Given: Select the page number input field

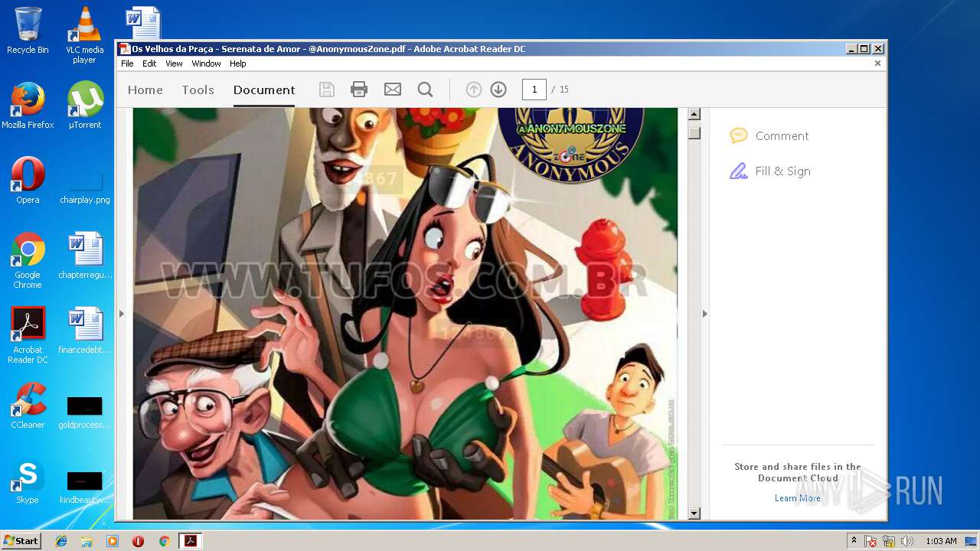Looking at the screenshot, I should point(534,90).
